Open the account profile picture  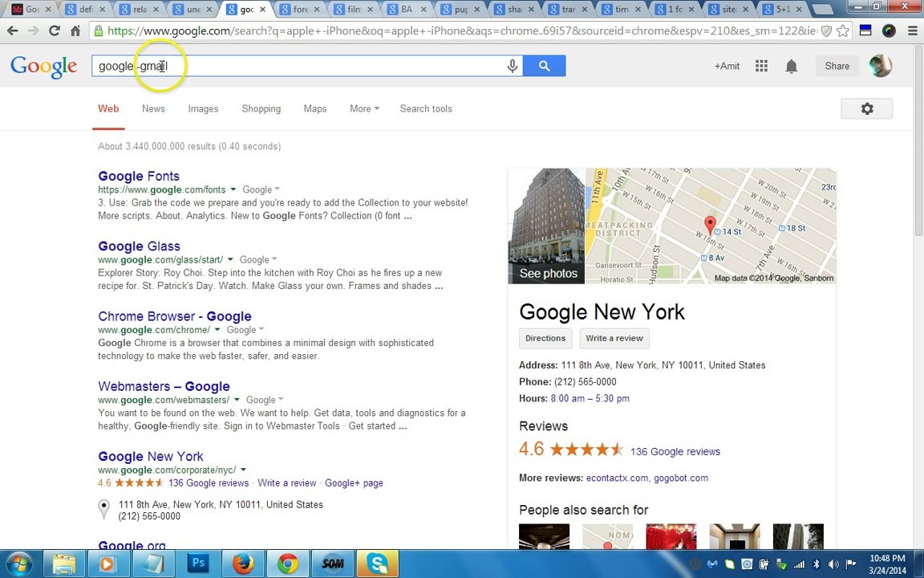881,66
